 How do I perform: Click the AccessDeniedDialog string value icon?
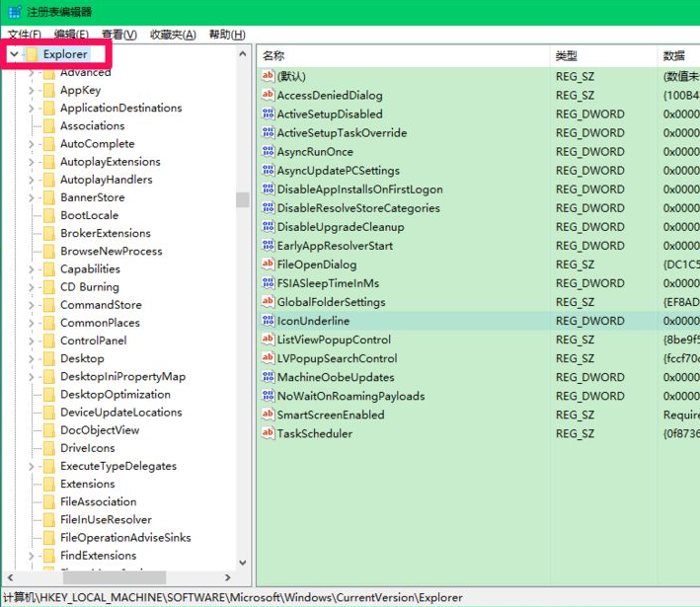tap(268, 96)
